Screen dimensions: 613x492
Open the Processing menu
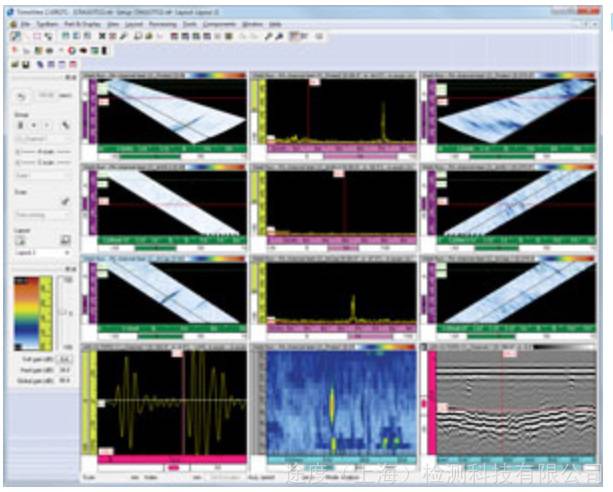point(163,24)
